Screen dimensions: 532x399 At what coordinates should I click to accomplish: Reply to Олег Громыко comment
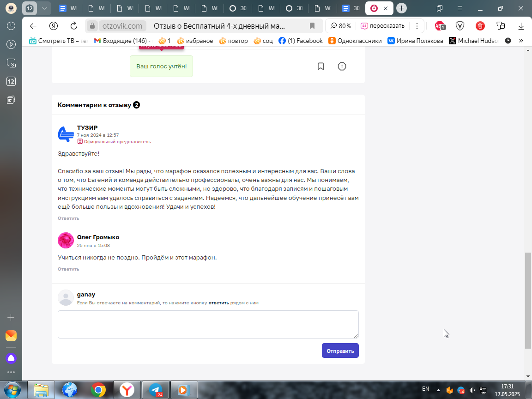[68, 269]
